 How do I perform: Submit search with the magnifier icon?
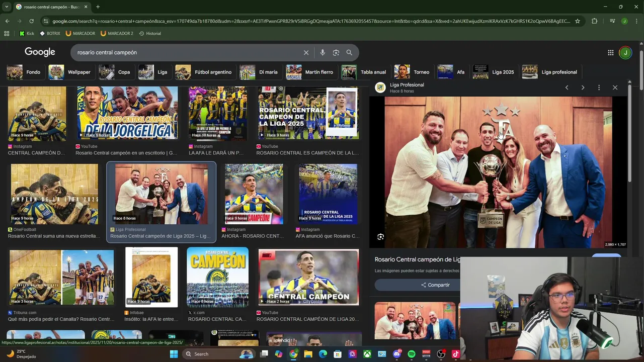[349, 52]
